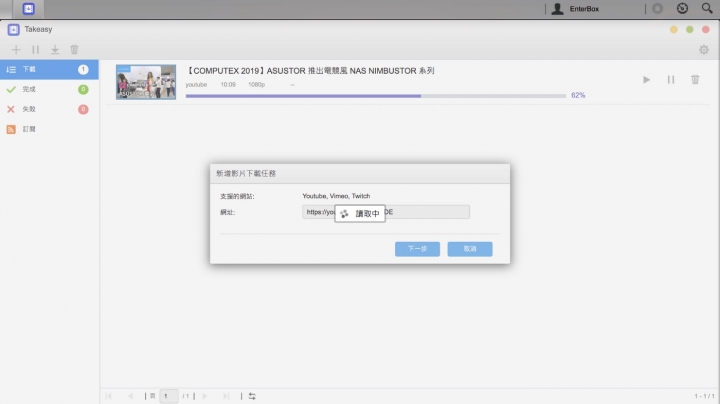Screen dimensions: 720x404
Task: Select the 下載 downloads sidebar tab
Action: [49, 69]
